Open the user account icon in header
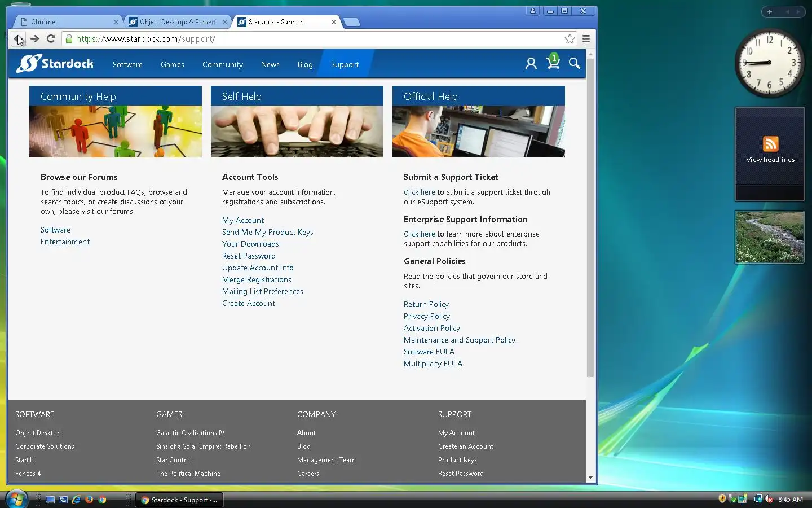Viewport: 812px width, 508px height. [x=531, y=63]
